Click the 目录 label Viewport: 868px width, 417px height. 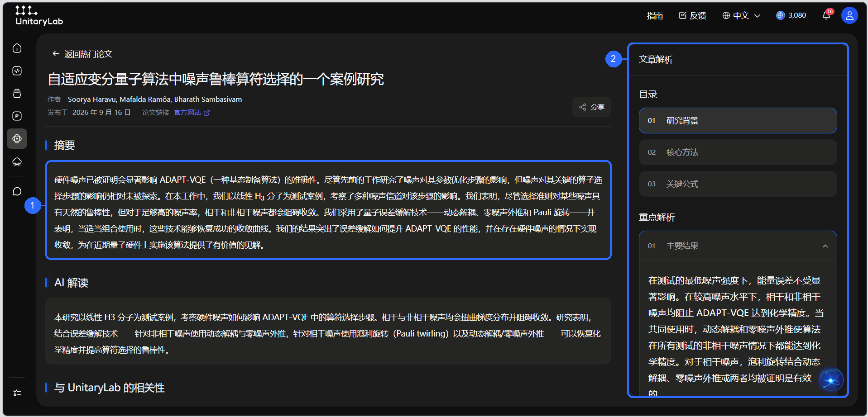click(x=648, y=95)
